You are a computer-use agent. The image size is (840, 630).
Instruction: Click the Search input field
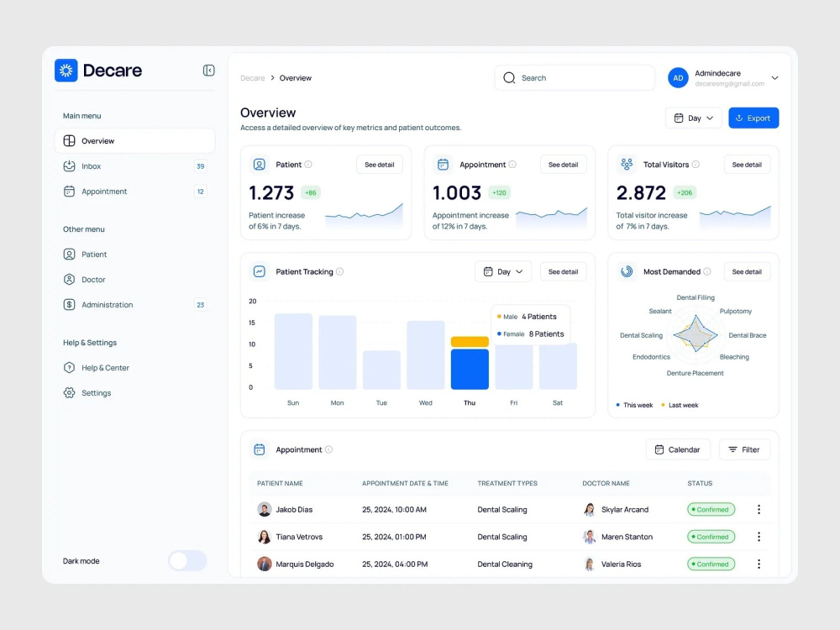pyautogui.click(x=575, y=77)
